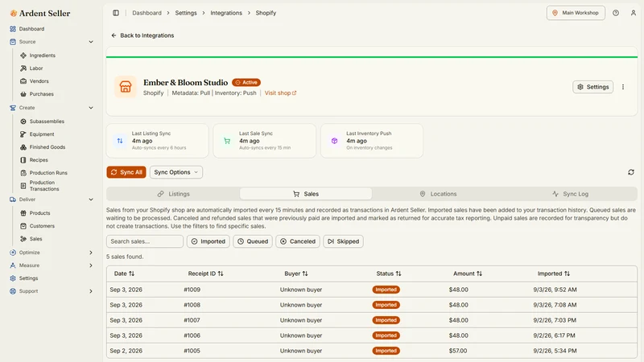Screen dimensions: 644x362
Task: Click the Active status badge
Action: (246, 83)
